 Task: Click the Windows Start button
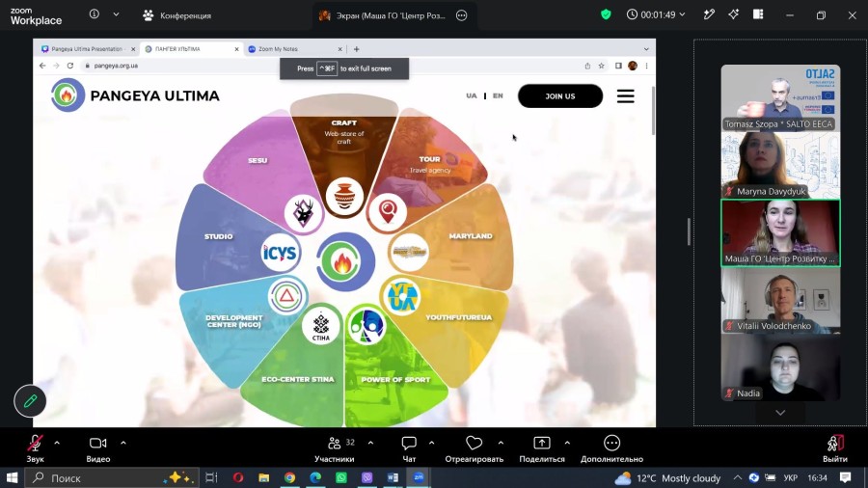pyautogui.click(x=12, y=477)
